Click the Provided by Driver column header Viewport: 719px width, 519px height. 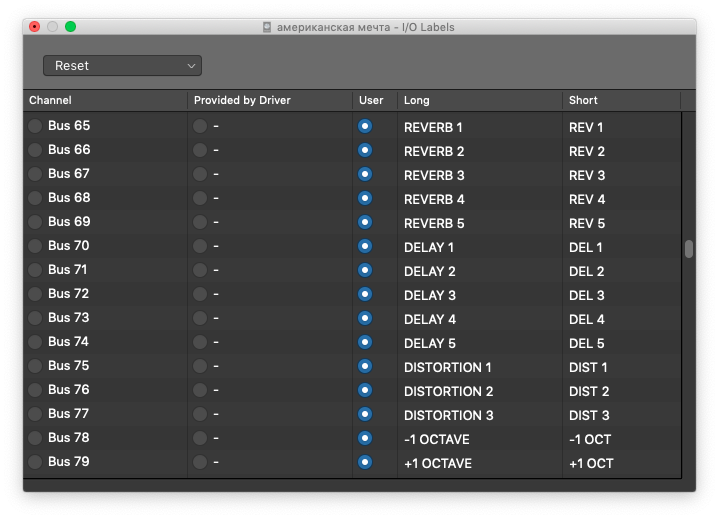click(241, 100)
